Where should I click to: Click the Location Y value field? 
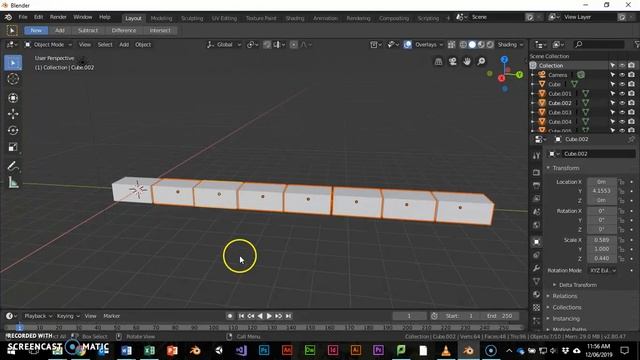tap(602, 191)
